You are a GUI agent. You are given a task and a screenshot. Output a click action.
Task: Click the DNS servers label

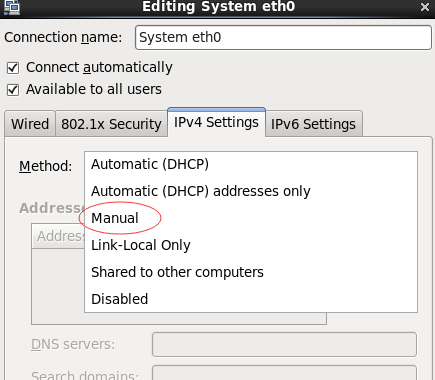[73, 344]
